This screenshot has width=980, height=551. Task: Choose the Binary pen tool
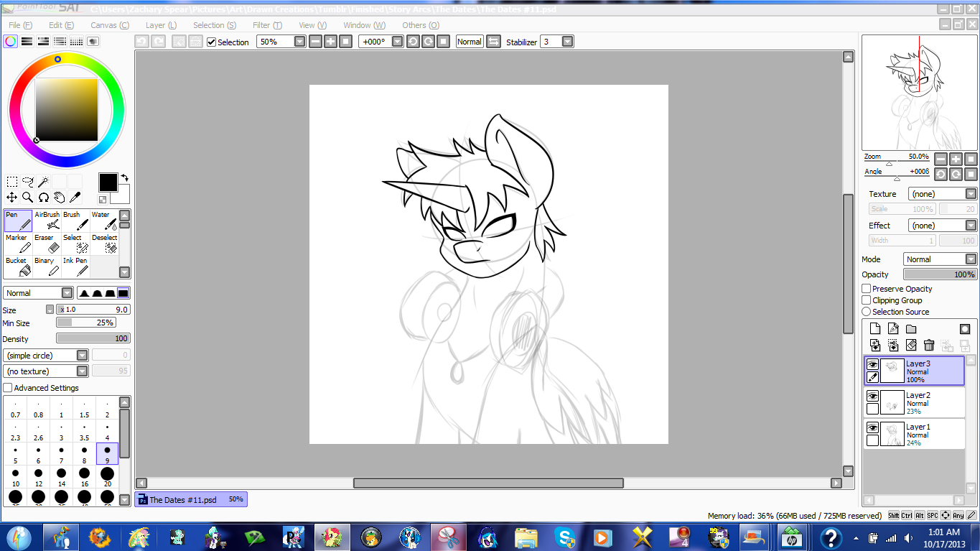(x=47, y=267)
